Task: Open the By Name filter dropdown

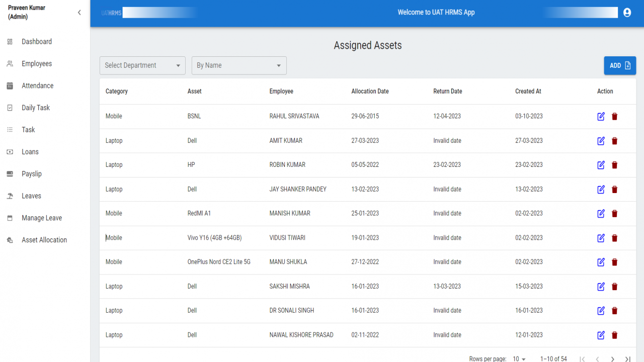Action: [x=239, y=65]
